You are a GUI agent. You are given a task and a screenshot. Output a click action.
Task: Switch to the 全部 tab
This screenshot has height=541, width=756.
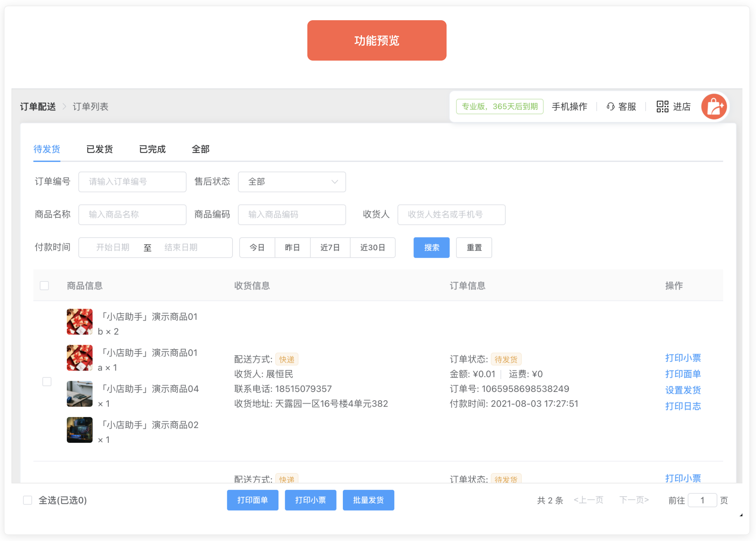click(x=201, y=149)
